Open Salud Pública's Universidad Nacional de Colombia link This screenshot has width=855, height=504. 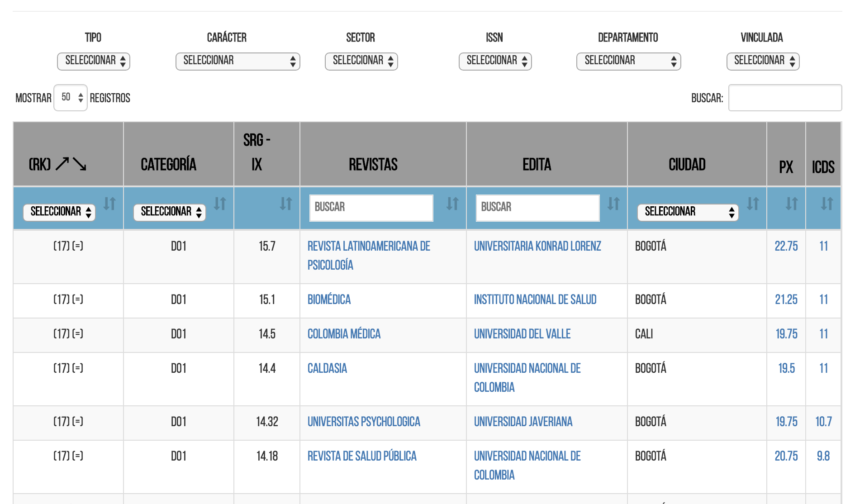tap(527, 466)
